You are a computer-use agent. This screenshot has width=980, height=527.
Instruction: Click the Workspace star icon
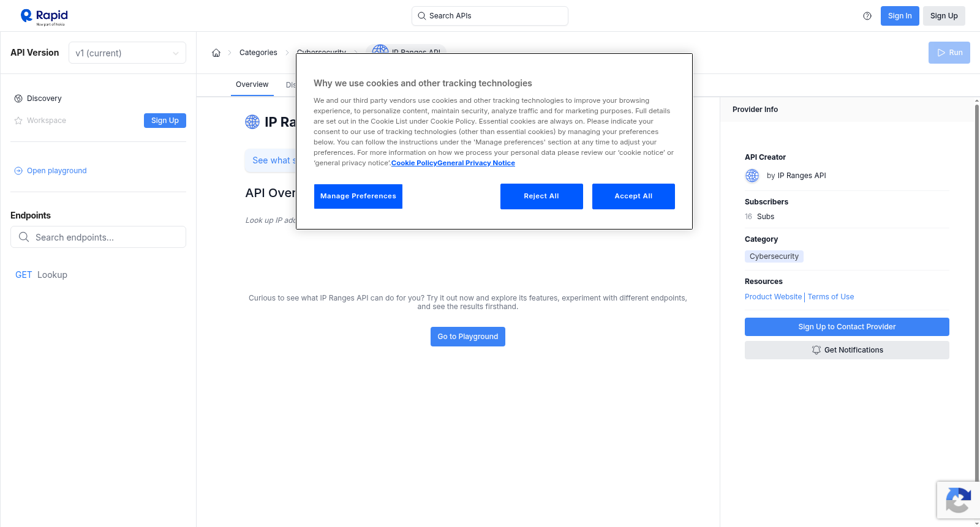click(18, 121)
